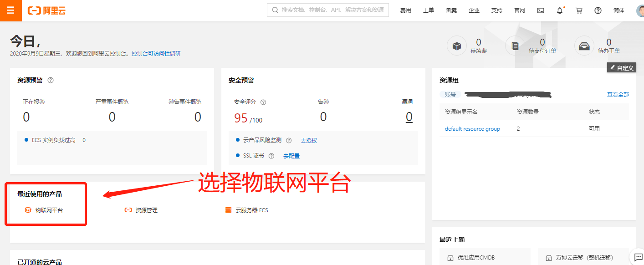
Task: Click the search box for documents and consoles
Action: coord(328,10)
